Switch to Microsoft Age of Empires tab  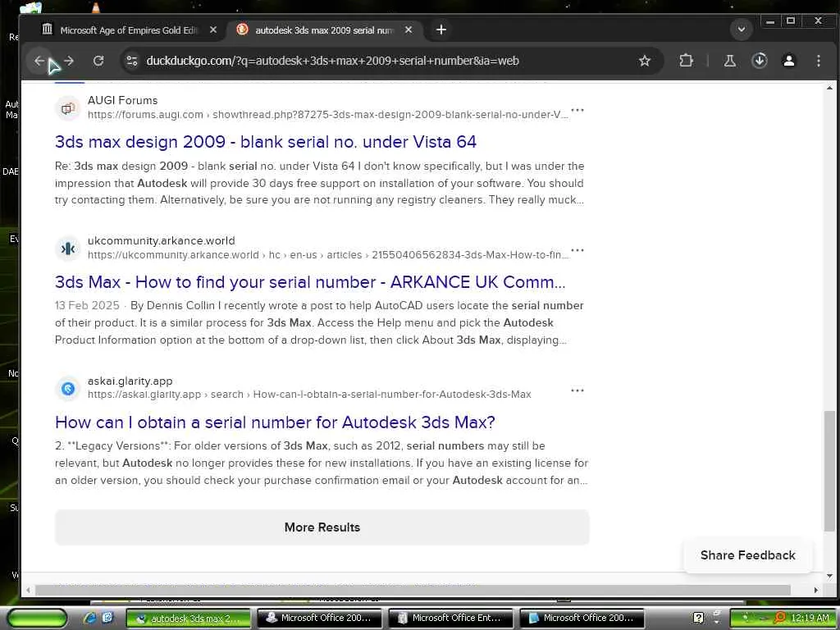tap(130, 30)
